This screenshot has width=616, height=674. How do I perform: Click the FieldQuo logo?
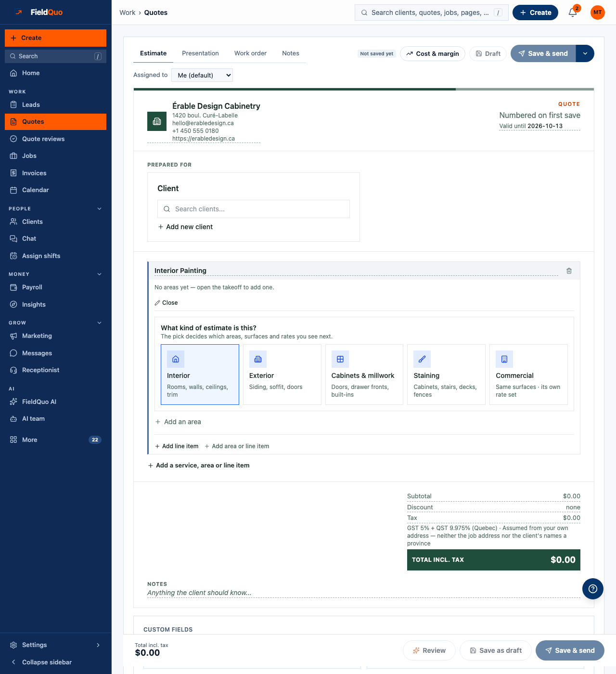[38, 13]
